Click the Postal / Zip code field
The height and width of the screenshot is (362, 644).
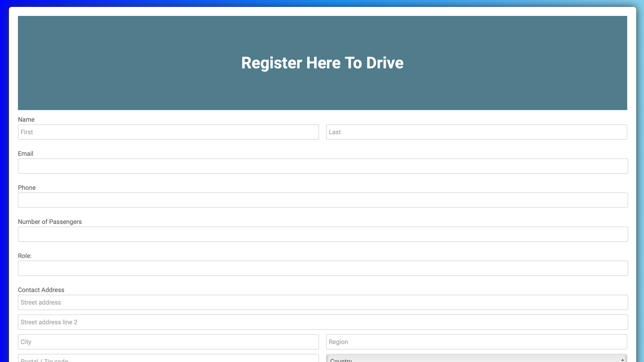point(168,359)
